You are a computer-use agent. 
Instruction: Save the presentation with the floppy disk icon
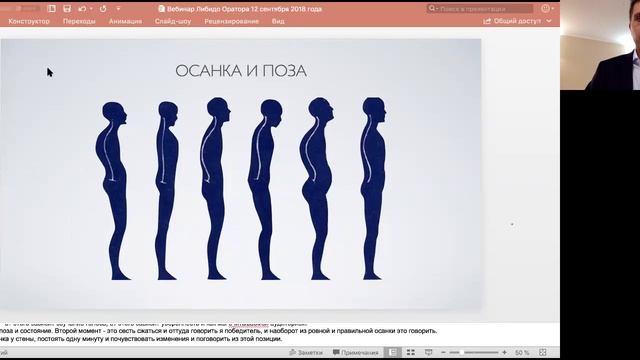click(67, 9)
